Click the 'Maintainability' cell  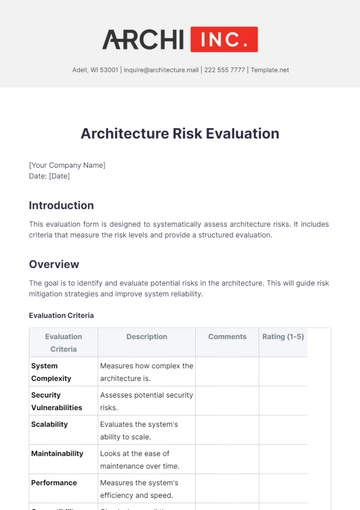coord(64,459)
